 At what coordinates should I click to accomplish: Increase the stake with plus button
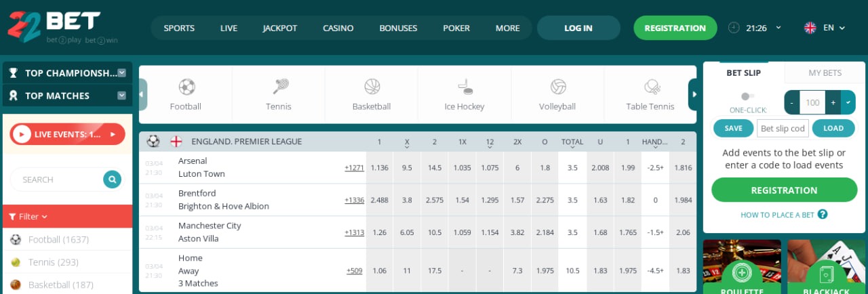pos(833,102)
